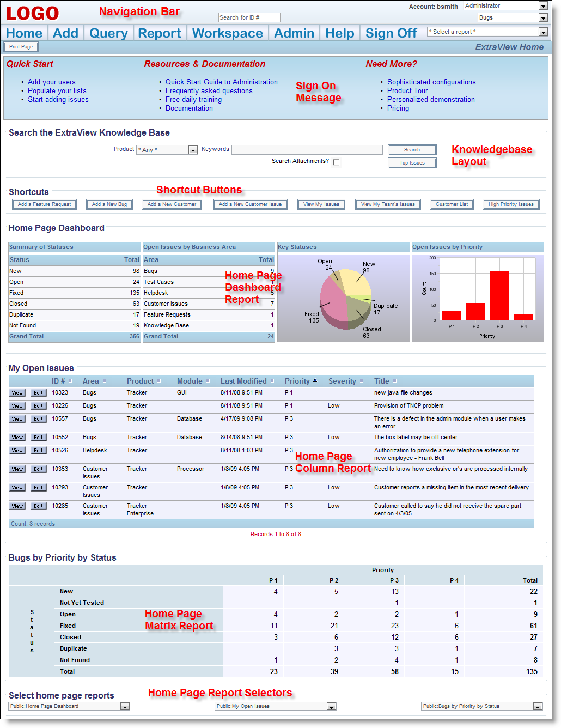Click the sort icon beside Severity column
561x728 pixels.
tap(361, 381)
